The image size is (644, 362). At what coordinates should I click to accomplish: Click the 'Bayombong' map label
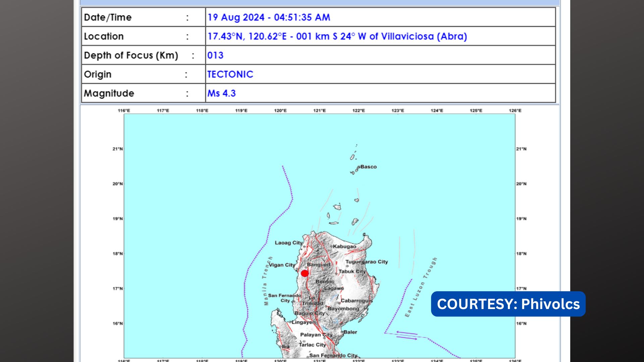click(343, 309)
